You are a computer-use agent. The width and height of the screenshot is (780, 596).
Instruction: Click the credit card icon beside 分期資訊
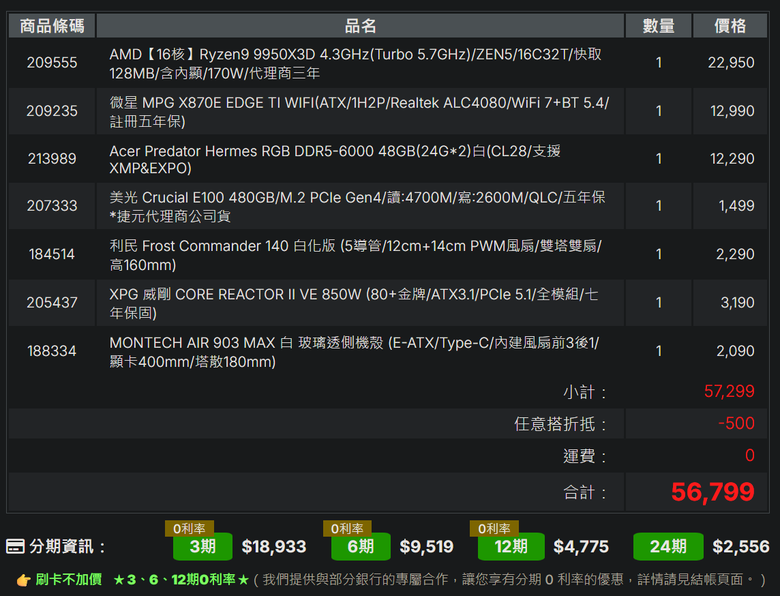(x=15, y=546)
